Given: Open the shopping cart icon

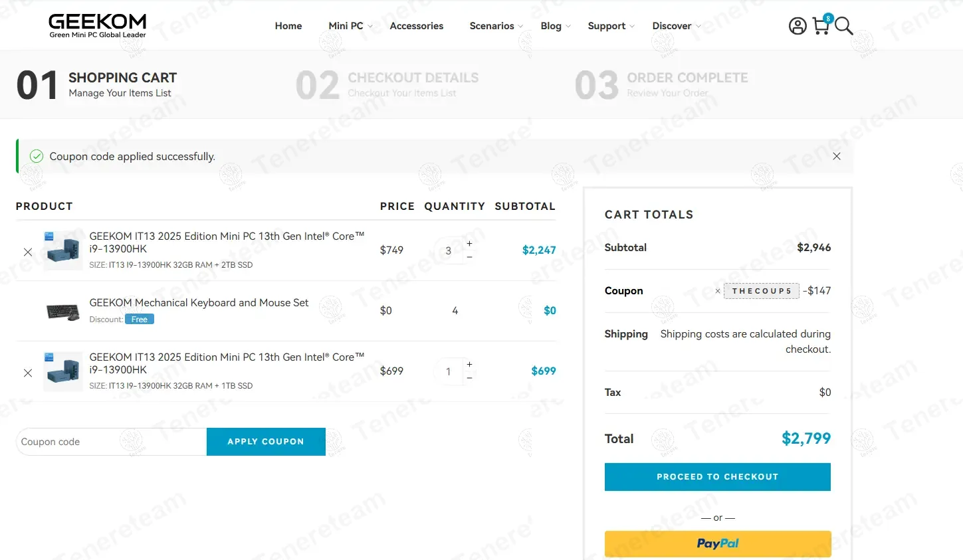Looking at the screenshot, I should point(821,25).
